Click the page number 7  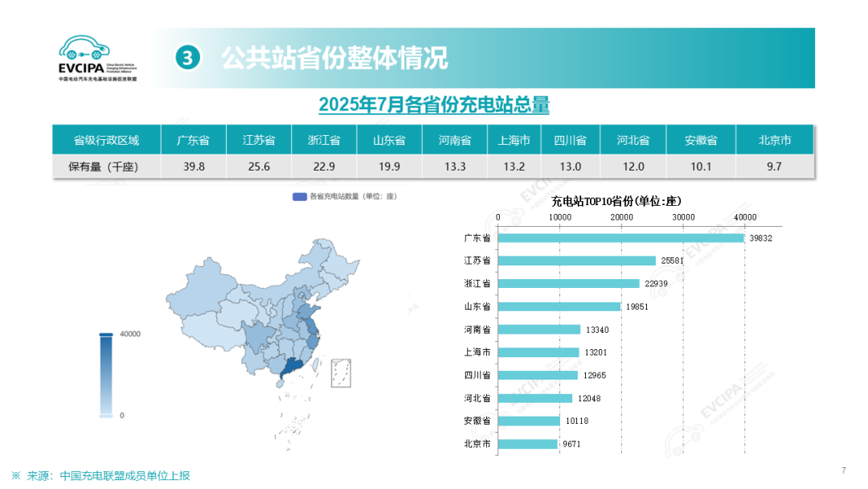844,471
